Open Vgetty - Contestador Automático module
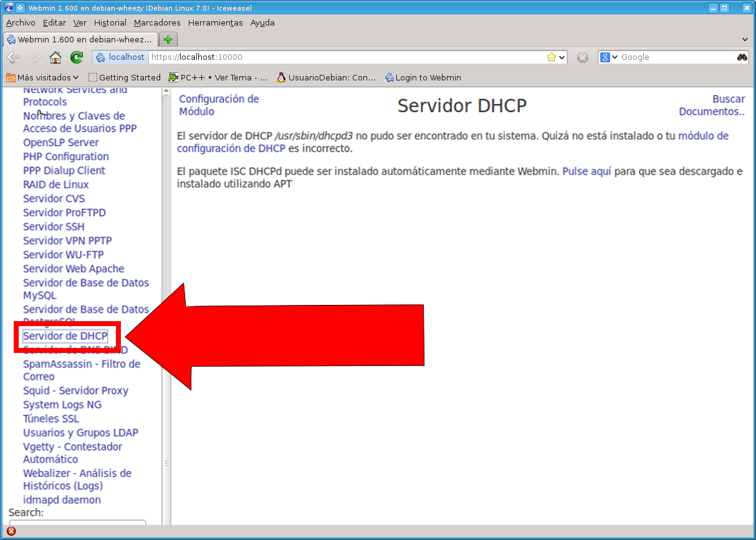Screen dimensions: 756x540 (72, 453)
